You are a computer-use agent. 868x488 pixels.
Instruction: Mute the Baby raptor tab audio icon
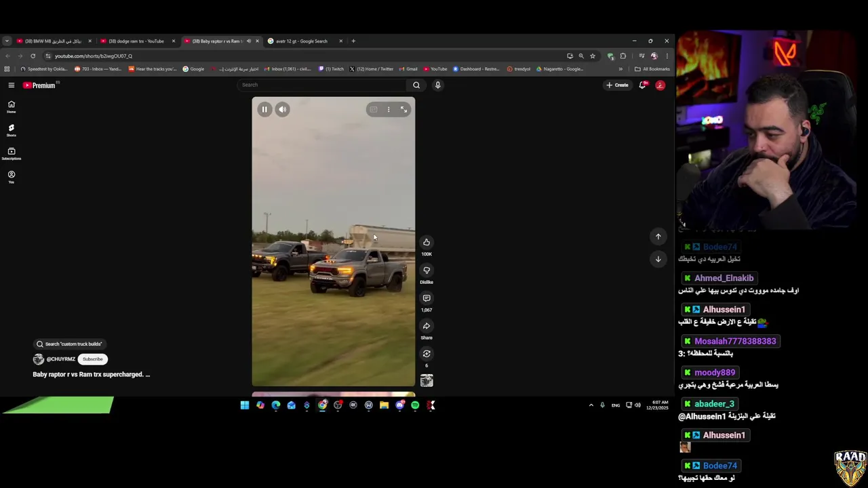click(248, 41)
